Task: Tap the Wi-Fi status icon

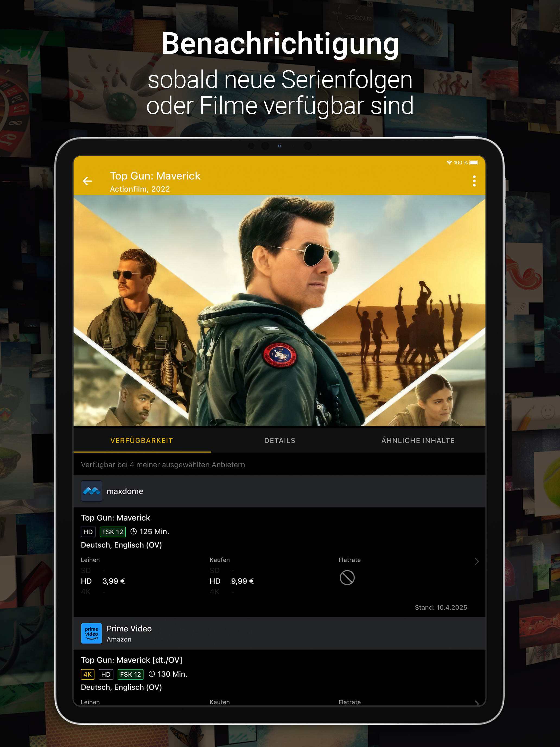Action: (x=449, y=162)
